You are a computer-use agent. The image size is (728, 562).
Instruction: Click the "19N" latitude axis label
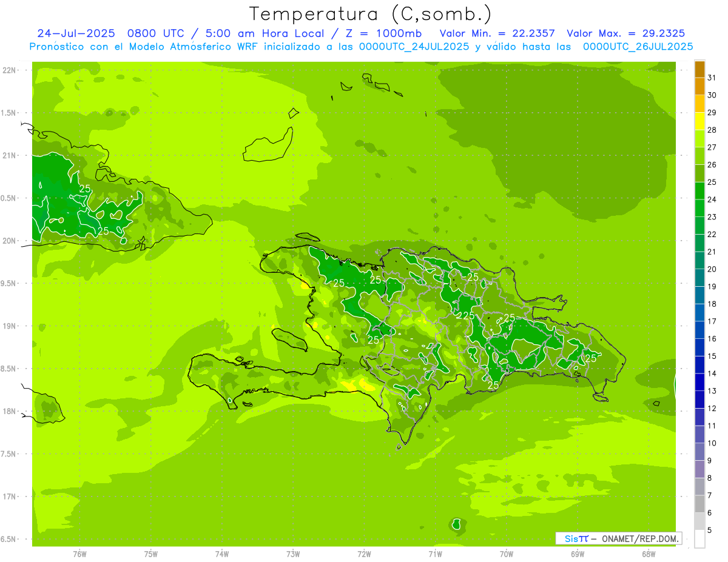pos(10,326)
